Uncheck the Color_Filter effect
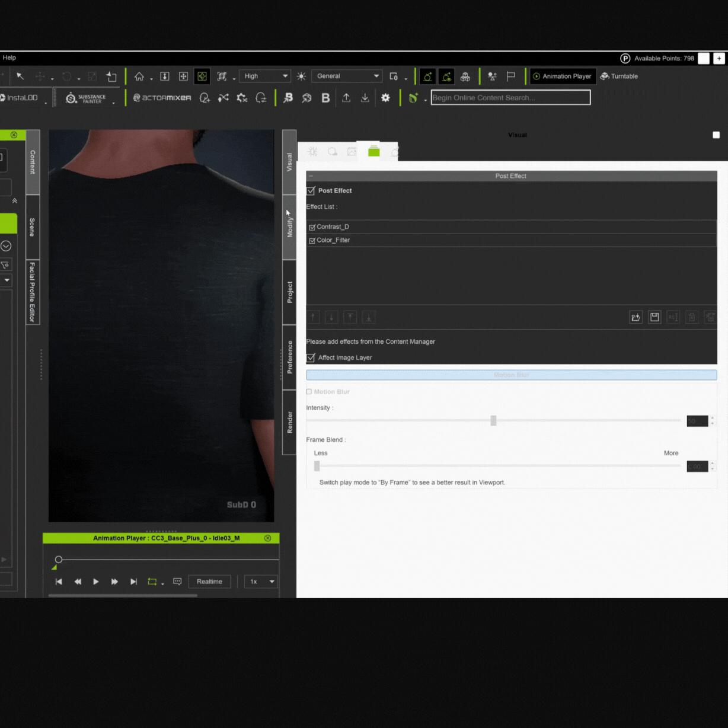 coord(312,241)
